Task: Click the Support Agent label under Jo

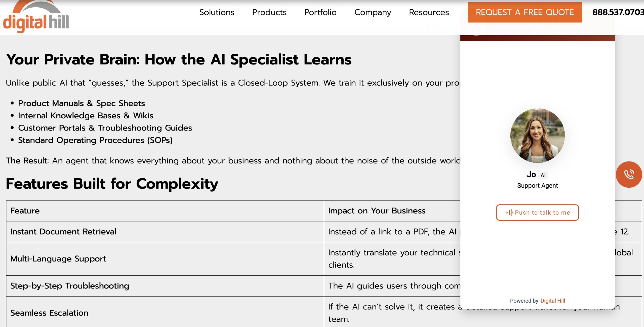Action: click(537, 186)
